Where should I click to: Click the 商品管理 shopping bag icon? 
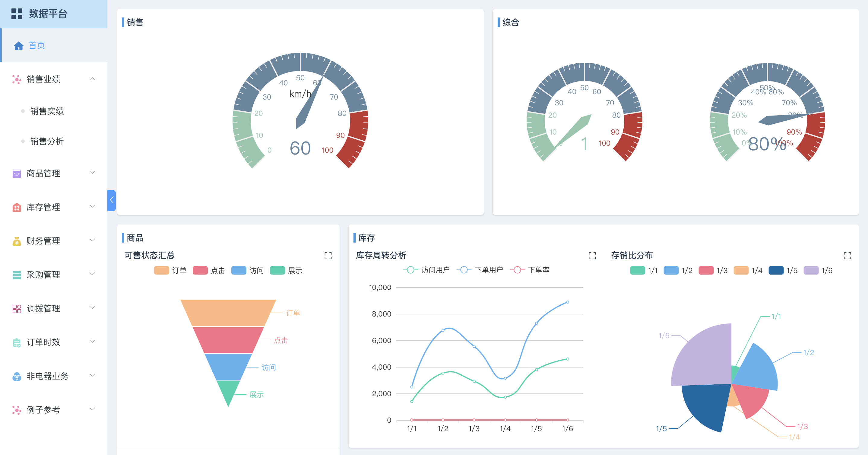click(x=17, y=173)
